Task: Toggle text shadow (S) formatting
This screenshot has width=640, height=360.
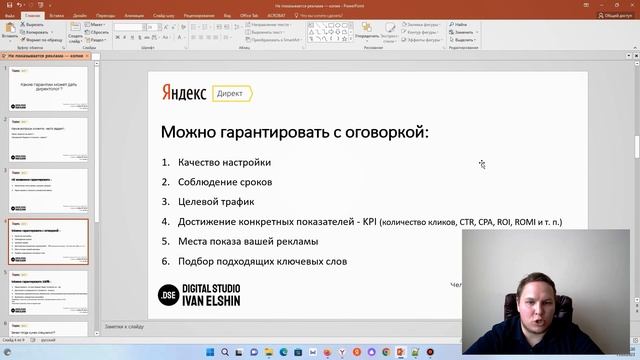Action: pyautogui.click(x=140, y=38)
